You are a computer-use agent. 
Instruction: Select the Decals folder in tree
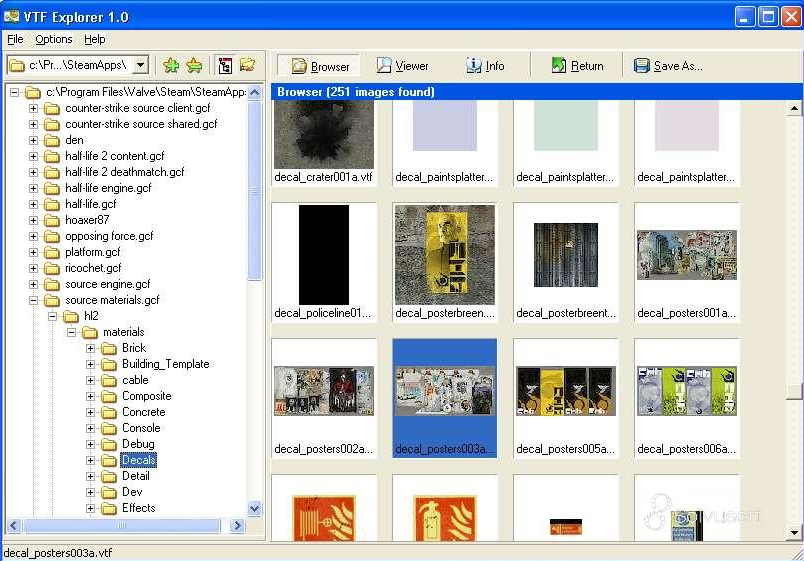pyautogui.click(x=138, y=460)
